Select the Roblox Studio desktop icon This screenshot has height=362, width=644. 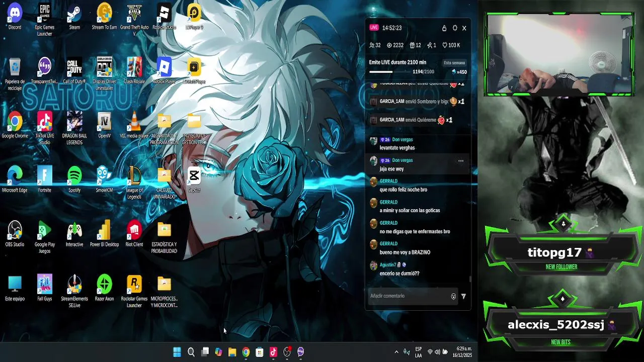(x=164, y=17)
